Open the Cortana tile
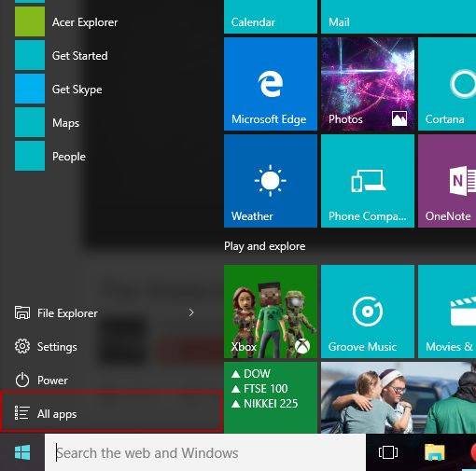The image size is (476, 471). pos(447,84)
